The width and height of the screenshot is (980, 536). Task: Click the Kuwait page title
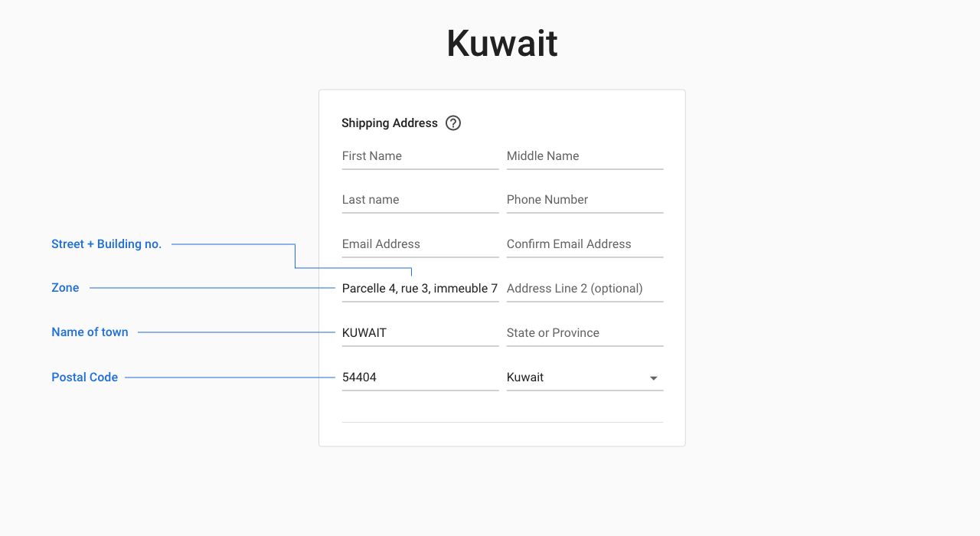point(502,44)
